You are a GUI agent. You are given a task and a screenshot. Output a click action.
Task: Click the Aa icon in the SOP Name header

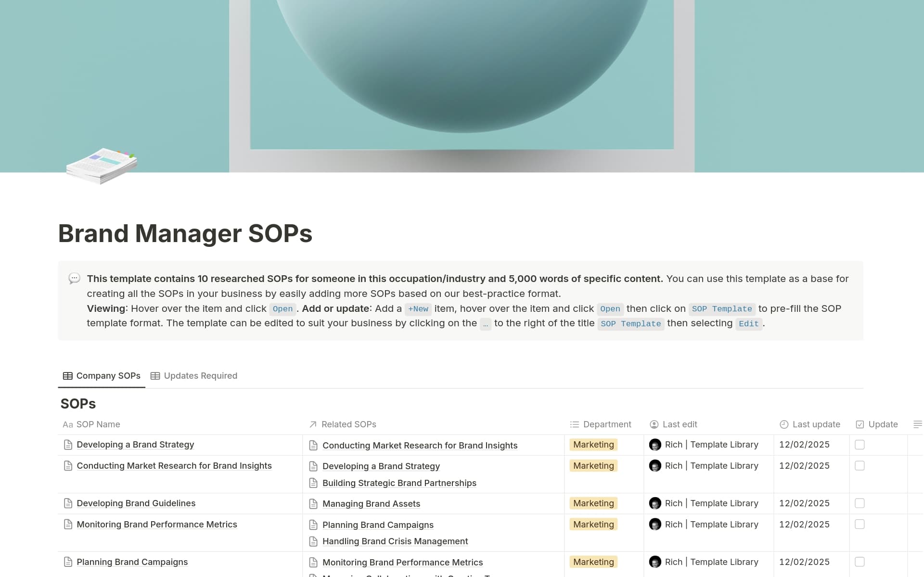pos(67,424)
